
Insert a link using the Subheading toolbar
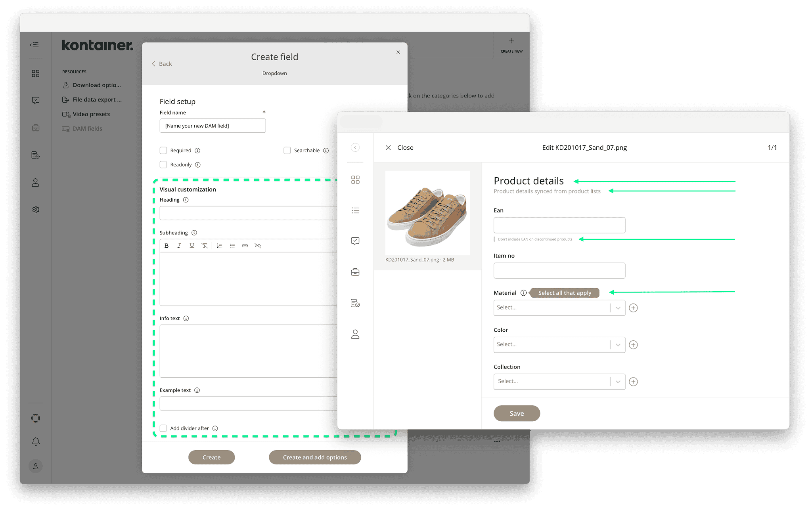245,245
